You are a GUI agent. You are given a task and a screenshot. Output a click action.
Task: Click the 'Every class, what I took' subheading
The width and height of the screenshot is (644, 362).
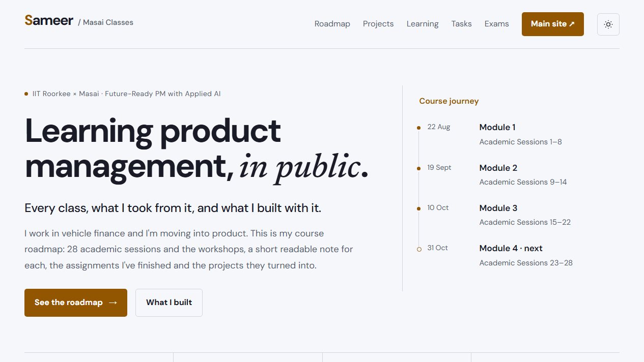(173, 208)
